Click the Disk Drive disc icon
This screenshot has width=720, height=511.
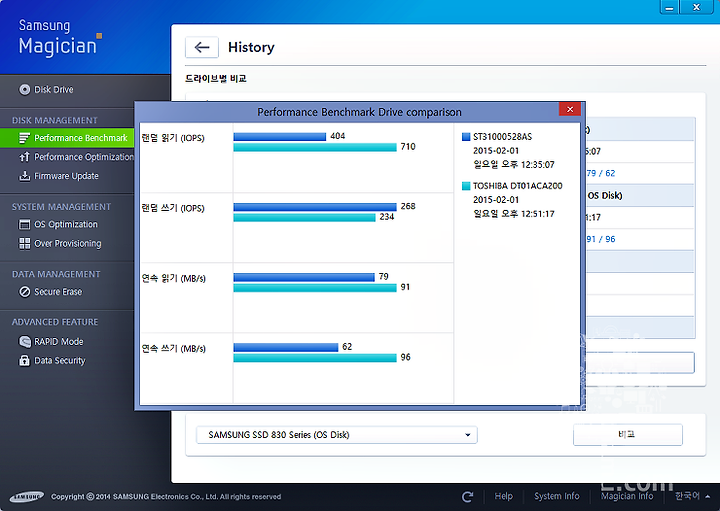pos(24,90)
